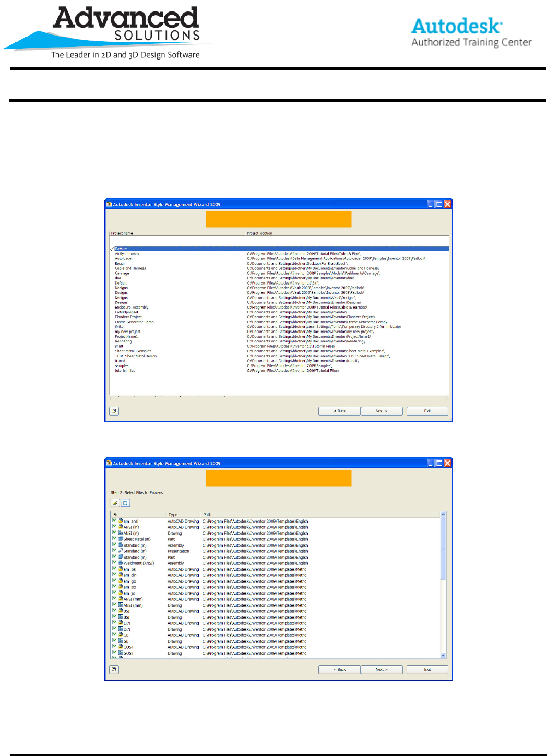Click the Drawing-type icon of DIN

(121, 629)
